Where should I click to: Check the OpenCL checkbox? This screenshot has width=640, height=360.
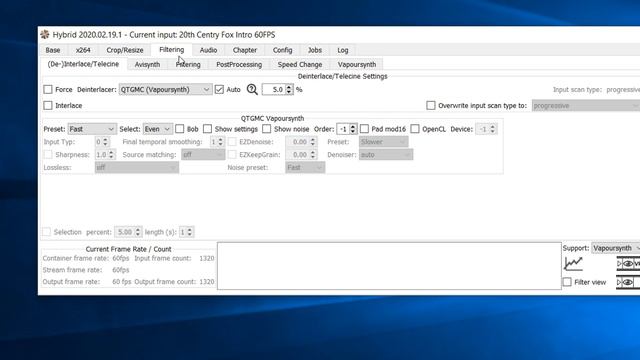click(415, 129)
